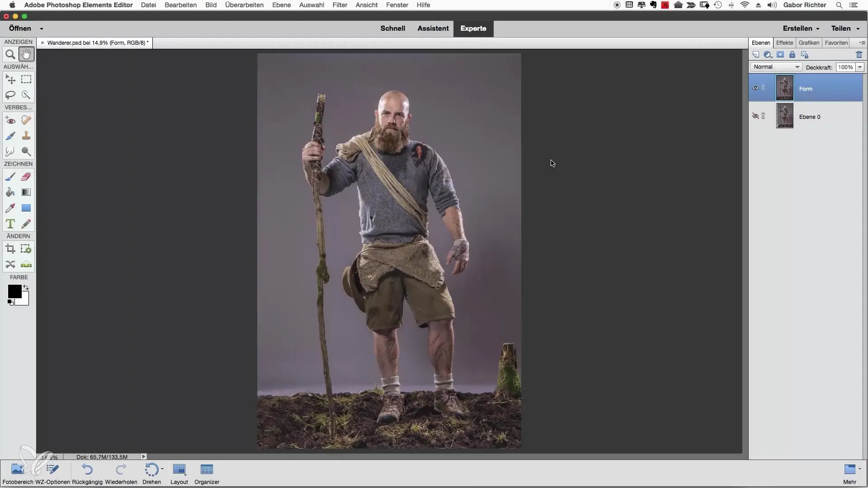Select the Move tool
The image size is (868, 488).
(10, 80)
